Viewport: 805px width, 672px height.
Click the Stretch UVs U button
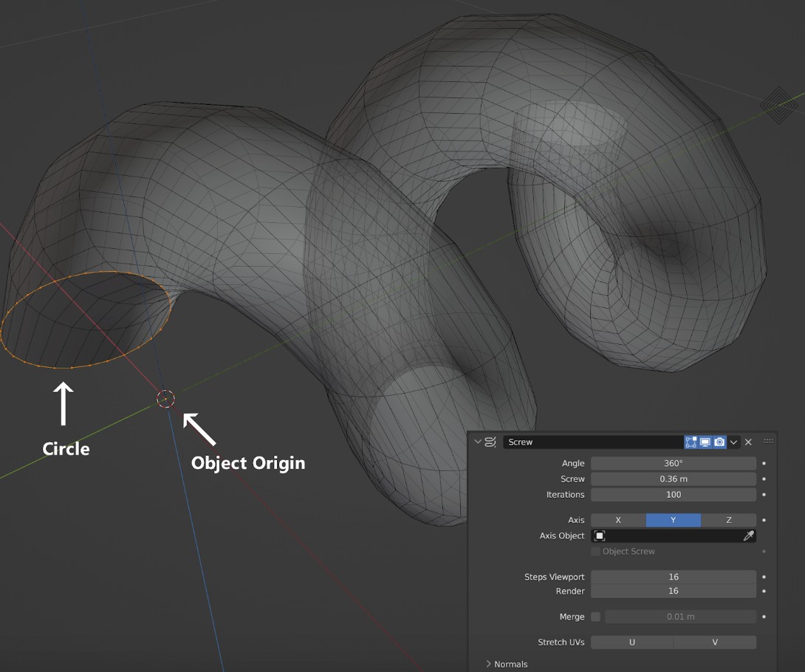[x=631, y=642]
